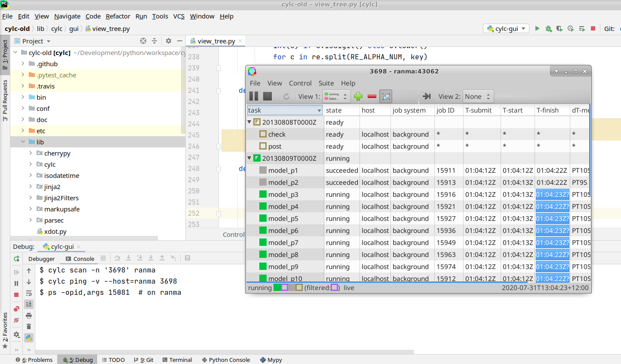
Task: Expand the 20130808T0000Z family triangle
Action: pos(249,122)
